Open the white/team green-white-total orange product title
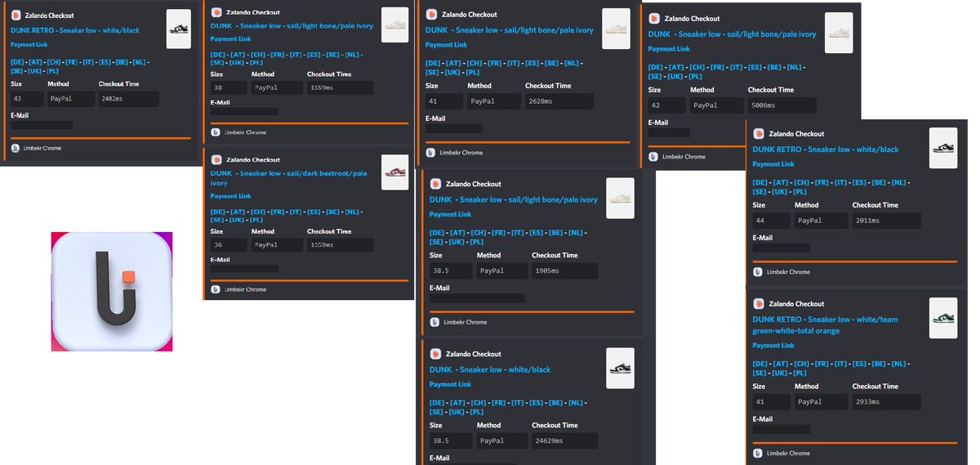 tap(825, 325)
